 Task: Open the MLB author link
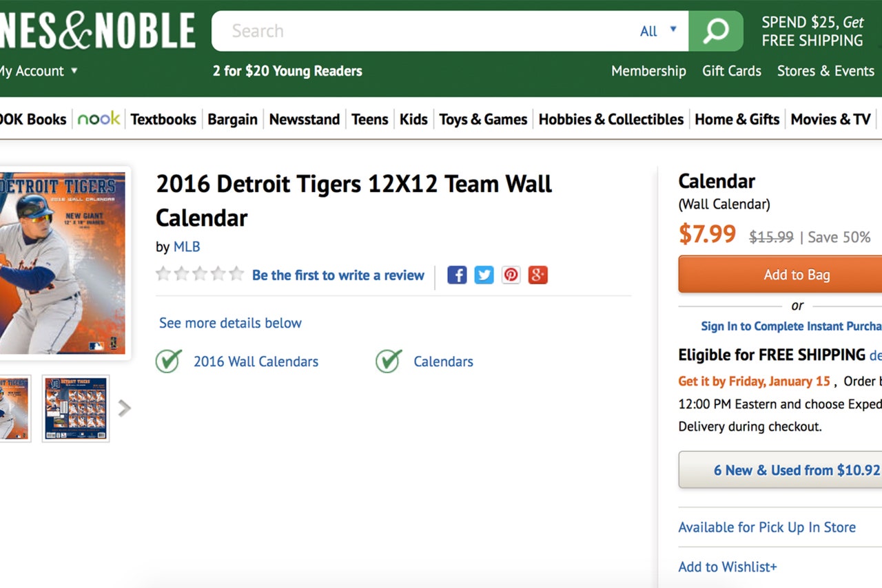point(187,246)
